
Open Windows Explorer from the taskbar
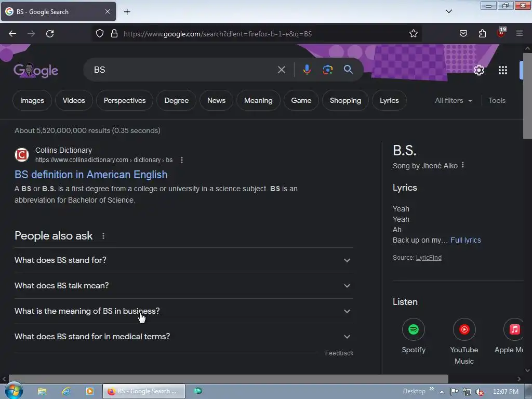click(42, 391)
